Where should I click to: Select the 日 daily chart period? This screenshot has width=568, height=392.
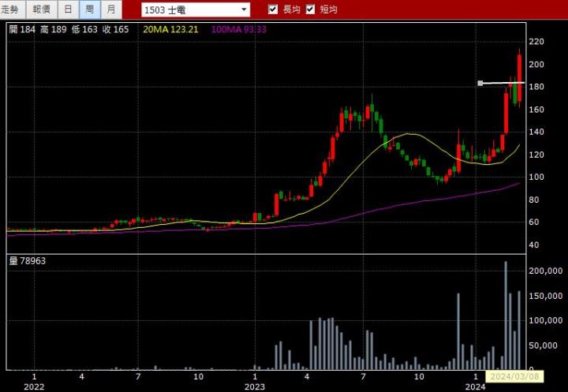(68, 9)
